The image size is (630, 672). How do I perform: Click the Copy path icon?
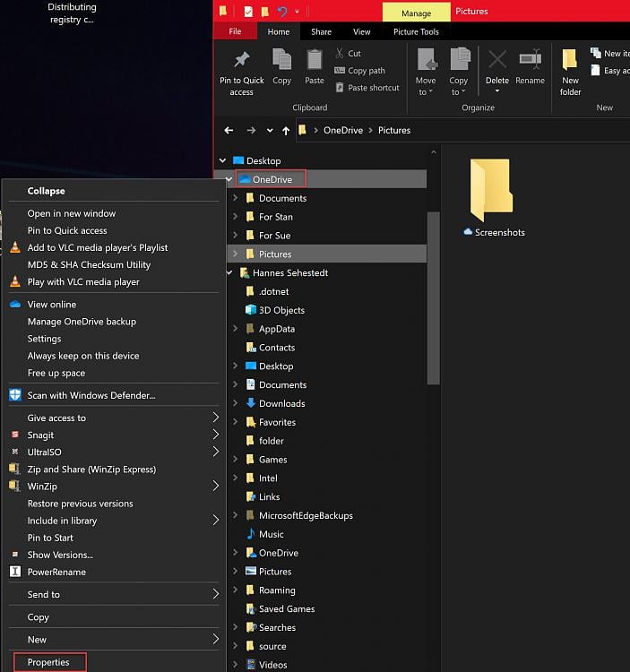pyautogui.click(x=340, y=70)
